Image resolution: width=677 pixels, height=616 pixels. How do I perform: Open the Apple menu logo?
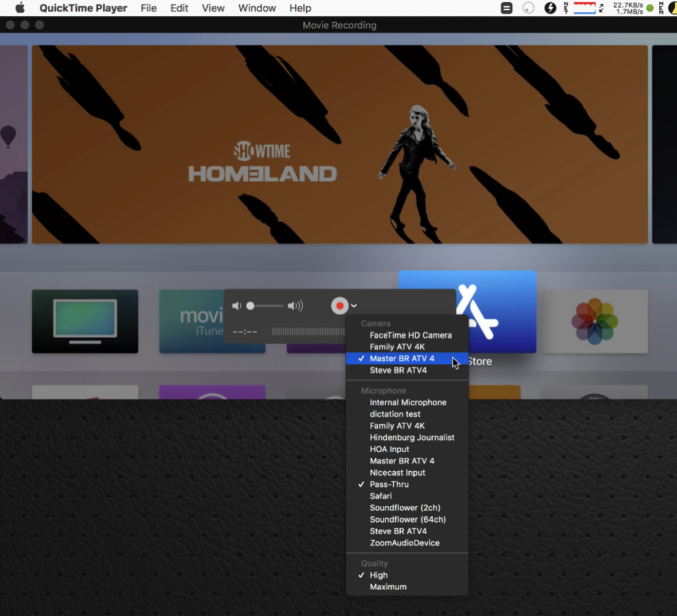20,8
